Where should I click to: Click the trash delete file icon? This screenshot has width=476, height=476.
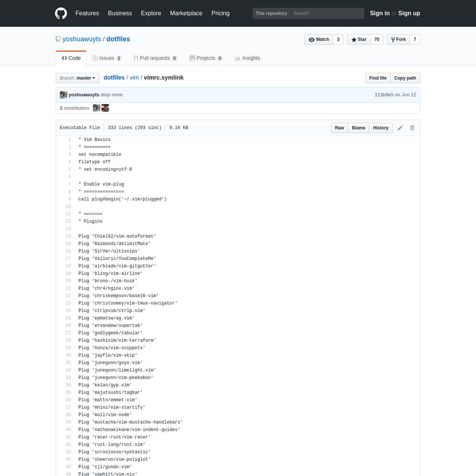(x=412, y=128)
